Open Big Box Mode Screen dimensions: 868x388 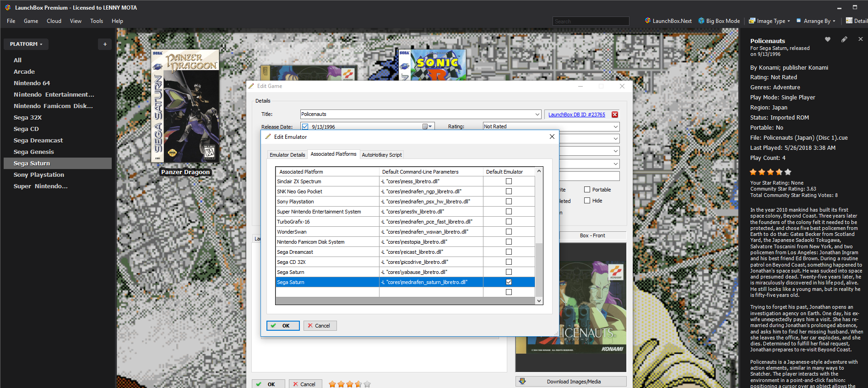coord(719,21)
